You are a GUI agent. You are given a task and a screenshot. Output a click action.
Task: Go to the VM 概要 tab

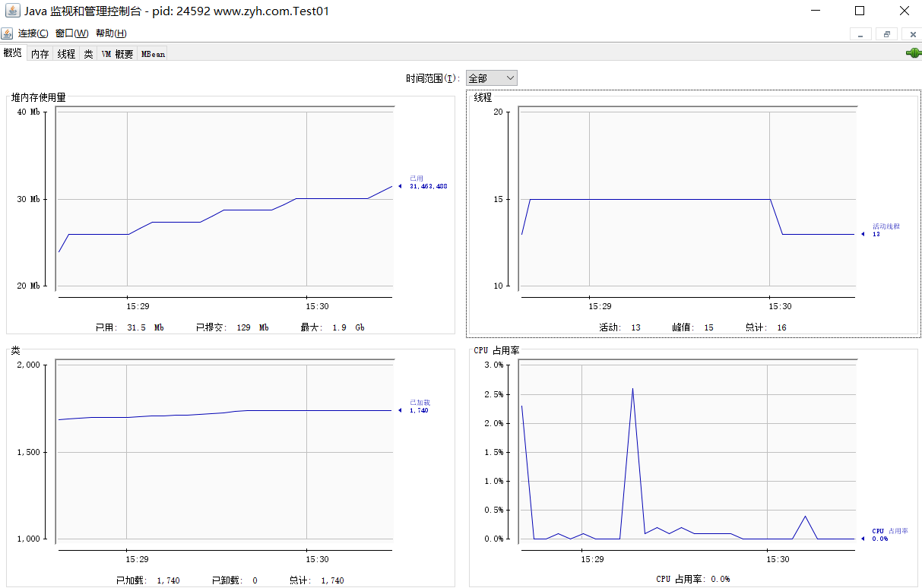[x=117, y=54]
